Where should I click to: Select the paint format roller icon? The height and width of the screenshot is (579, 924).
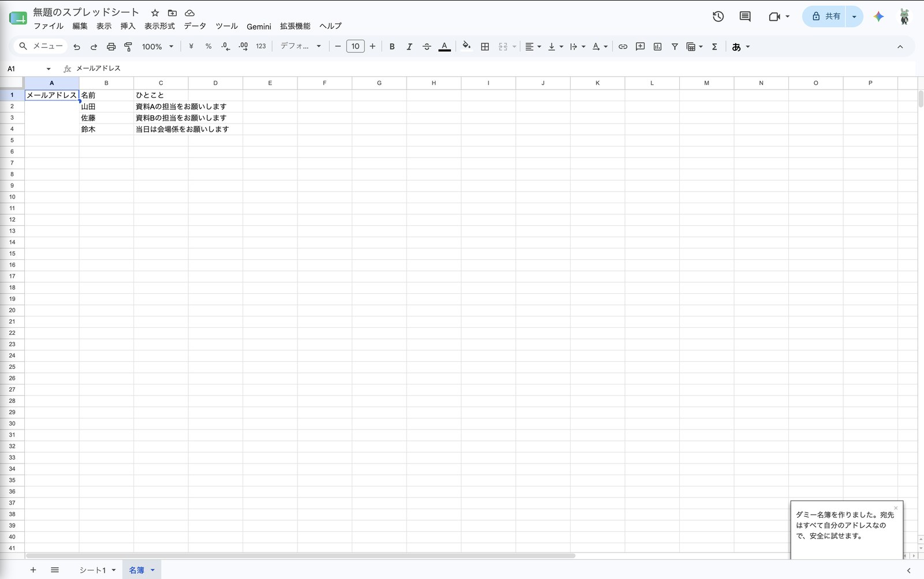[128, 47]
